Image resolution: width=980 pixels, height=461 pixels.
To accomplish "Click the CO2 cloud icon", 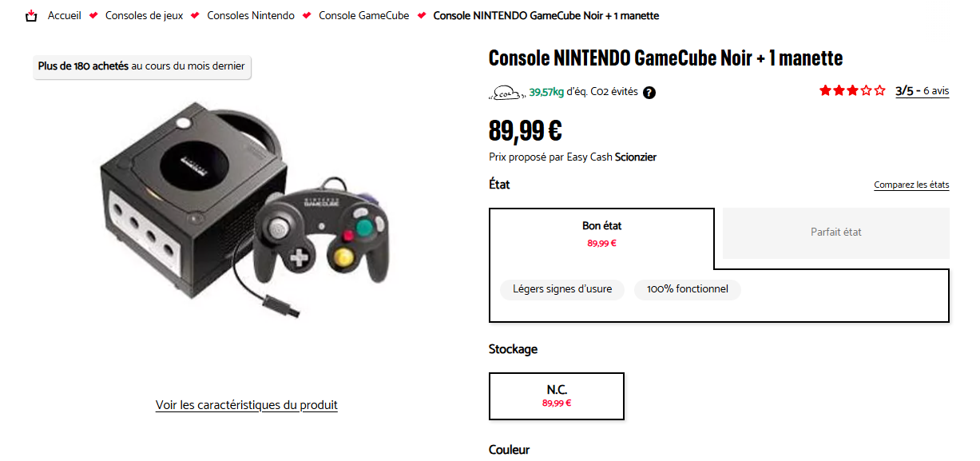I will [x=506, y=93].
